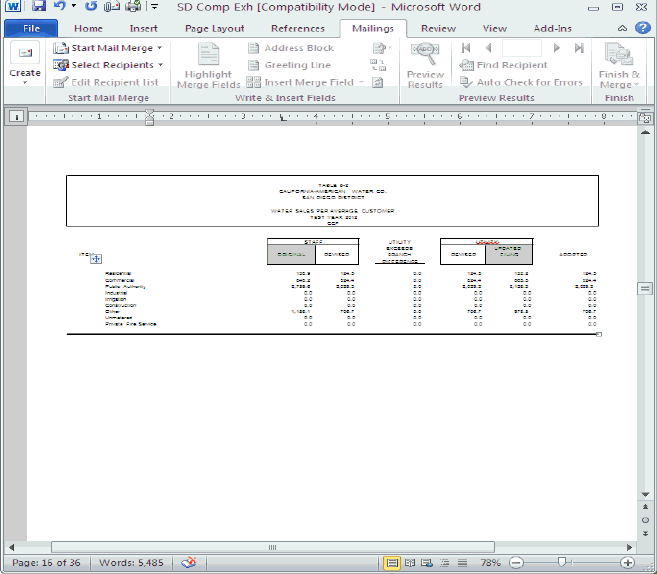Switch to the Review tab

point(438,28)
